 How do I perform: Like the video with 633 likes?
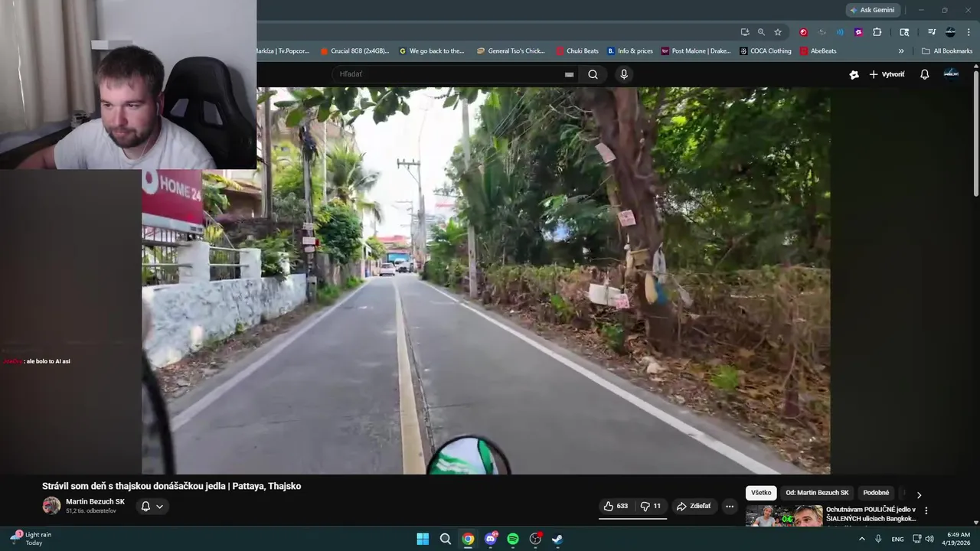(616, 506)
